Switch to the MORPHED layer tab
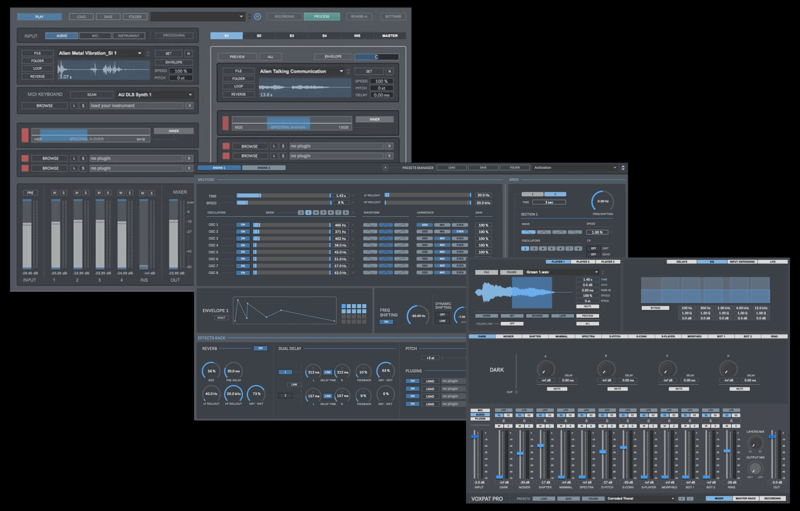 (x=694, y=337)
